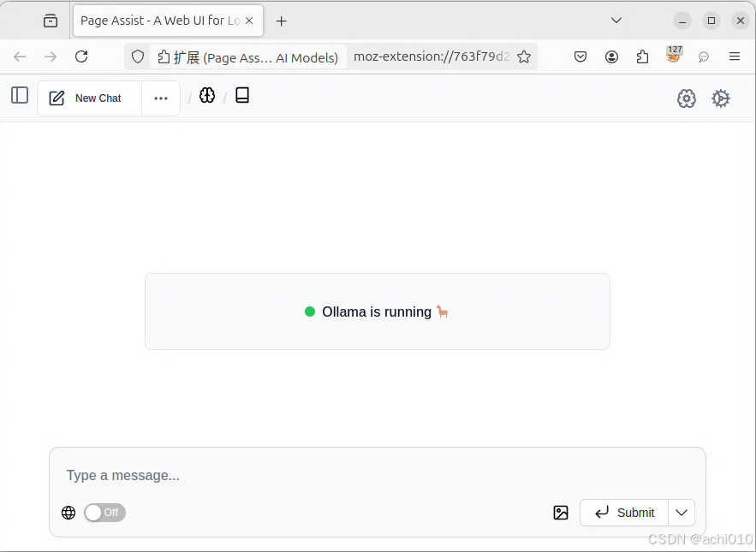Submit the message

tap(624, 513)
